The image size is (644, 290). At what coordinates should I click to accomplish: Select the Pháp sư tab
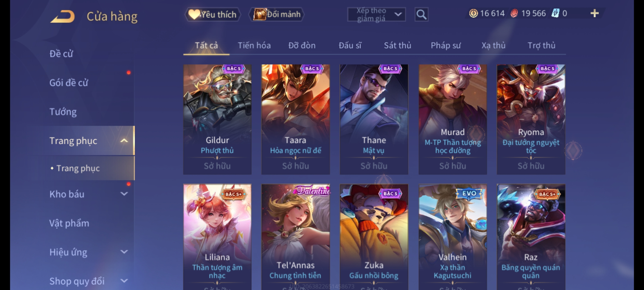[446, 45]
